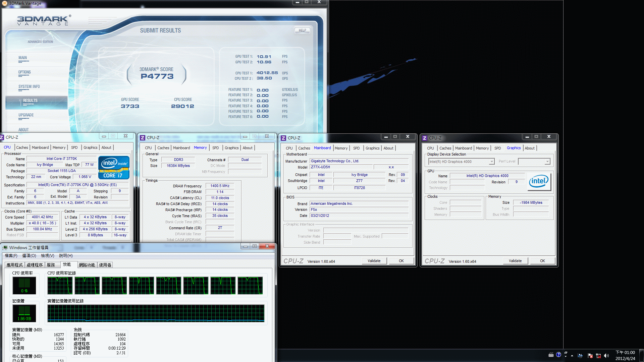The width and height of the screenshot is (644, 362).
Task: Click the Show Desktop strip at taskbar end
Action: pyautogui.click(x=641, y=355)
